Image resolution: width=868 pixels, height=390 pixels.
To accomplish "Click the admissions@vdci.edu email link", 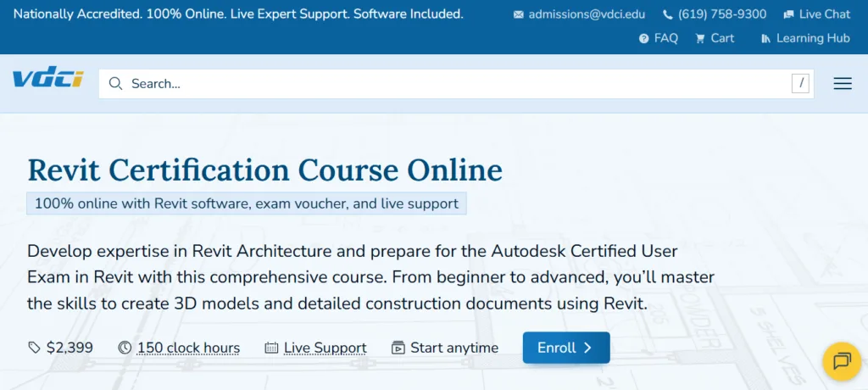I will pos(587,14).
